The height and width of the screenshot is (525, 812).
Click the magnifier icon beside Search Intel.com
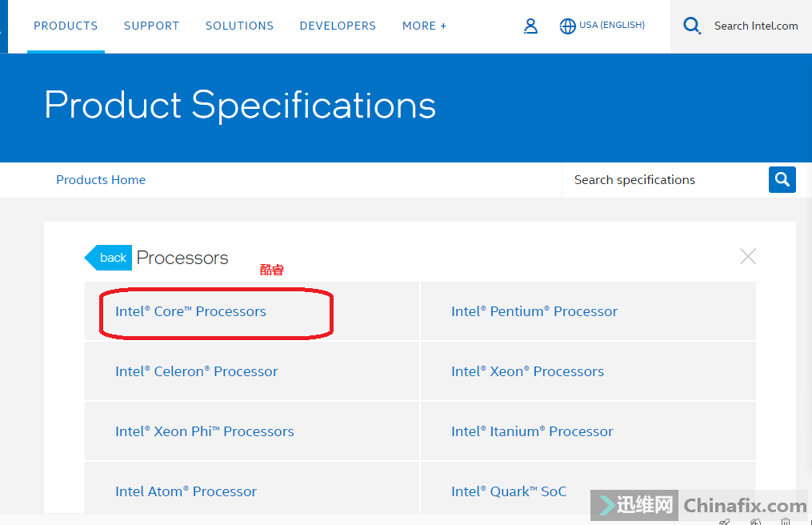pos(692,26)
